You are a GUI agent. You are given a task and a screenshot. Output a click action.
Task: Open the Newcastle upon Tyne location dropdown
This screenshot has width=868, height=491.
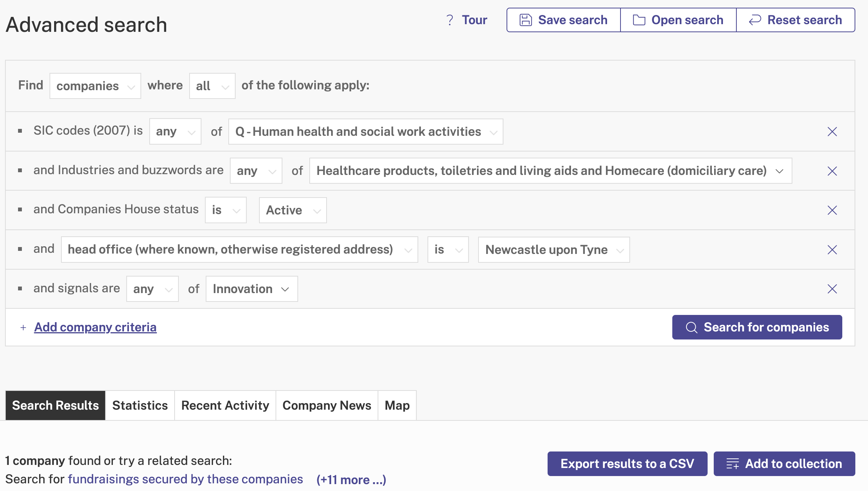click(554, 250)
